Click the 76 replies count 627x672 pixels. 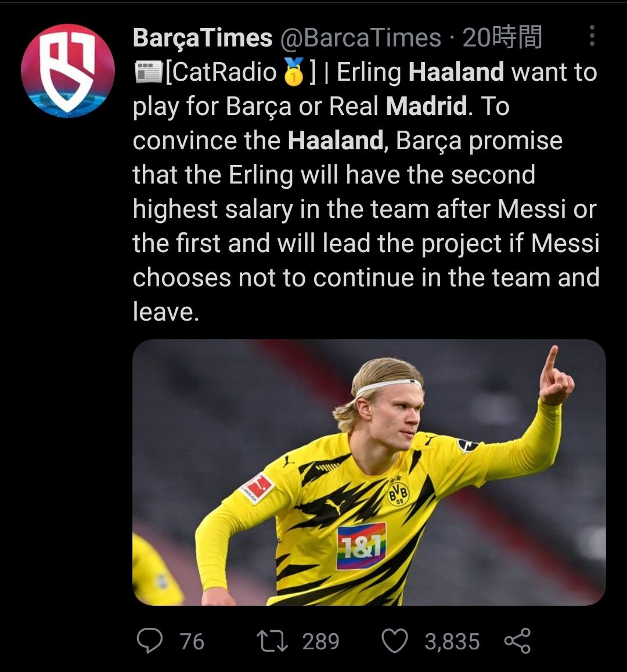[192, 642]
